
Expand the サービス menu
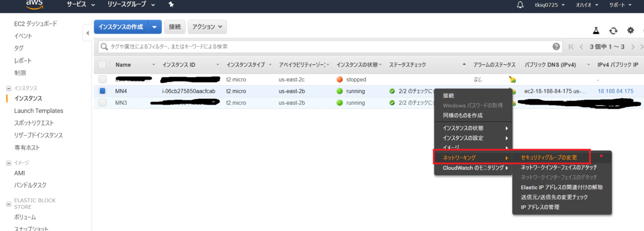point(81,5)
